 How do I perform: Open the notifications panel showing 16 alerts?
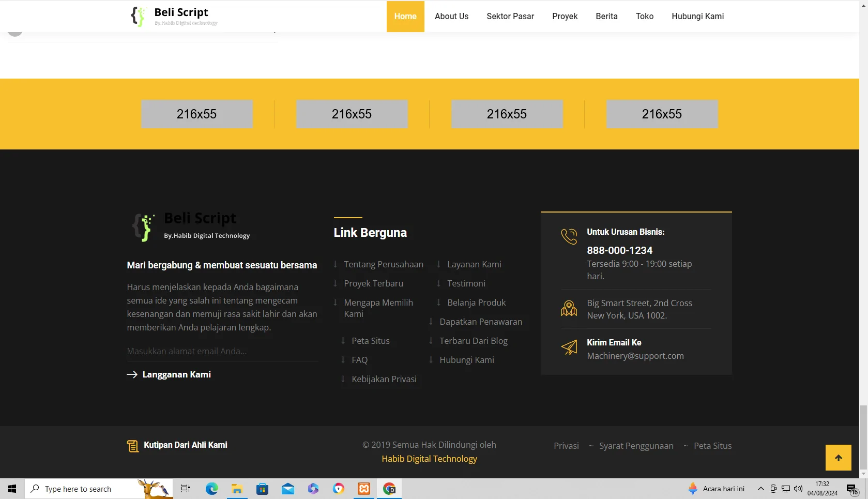point(852,488)
